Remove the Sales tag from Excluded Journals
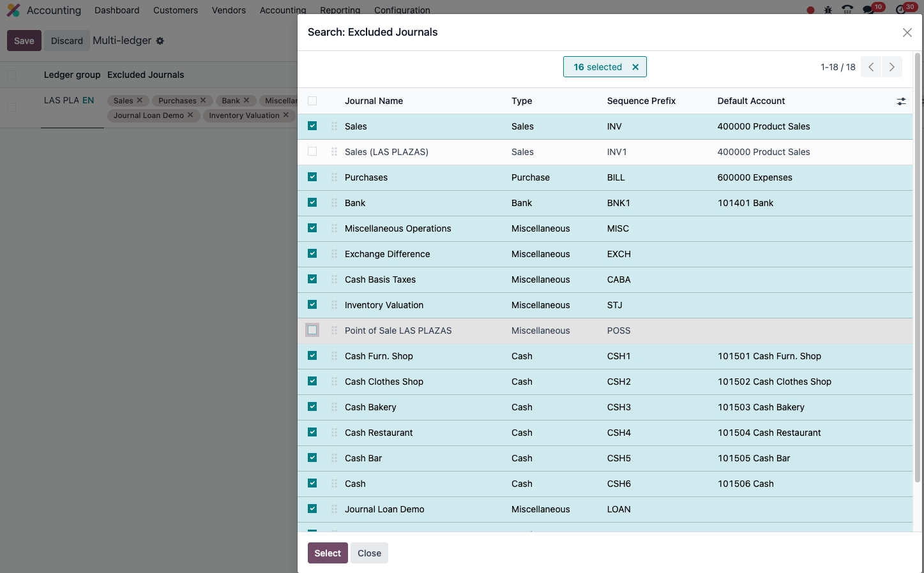 pos(140,100)
